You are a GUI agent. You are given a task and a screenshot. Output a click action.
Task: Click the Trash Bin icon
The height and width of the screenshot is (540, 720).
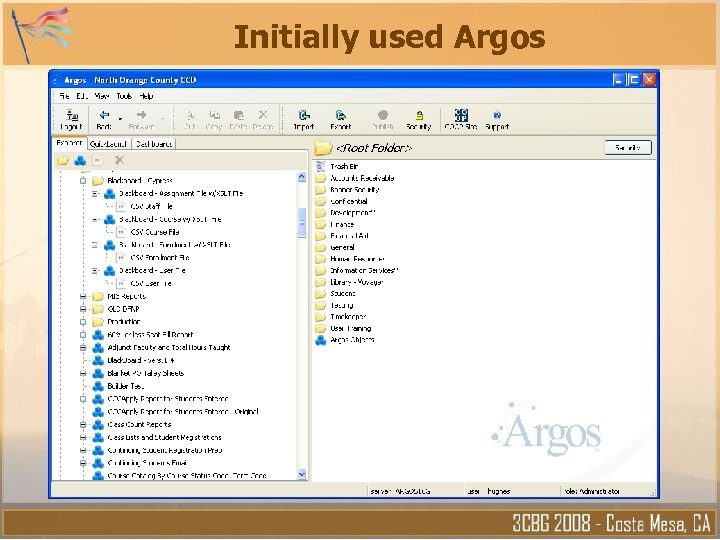(x=321, y=166)
